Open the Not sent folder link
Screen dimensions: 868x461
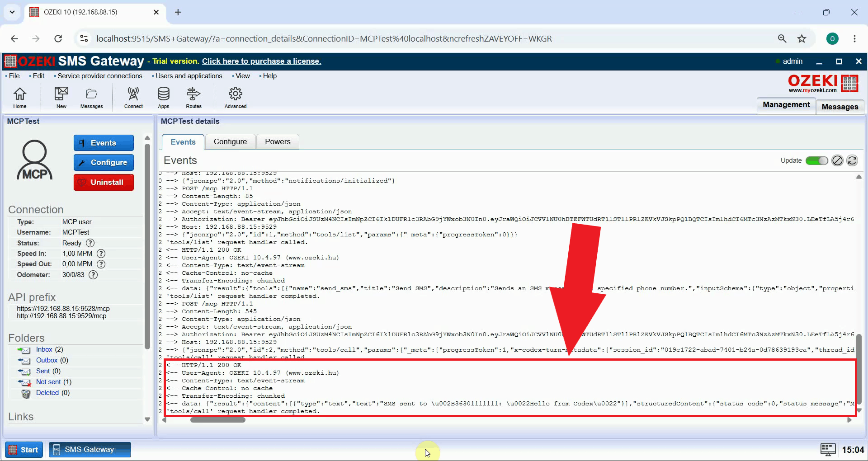[48, 382]
